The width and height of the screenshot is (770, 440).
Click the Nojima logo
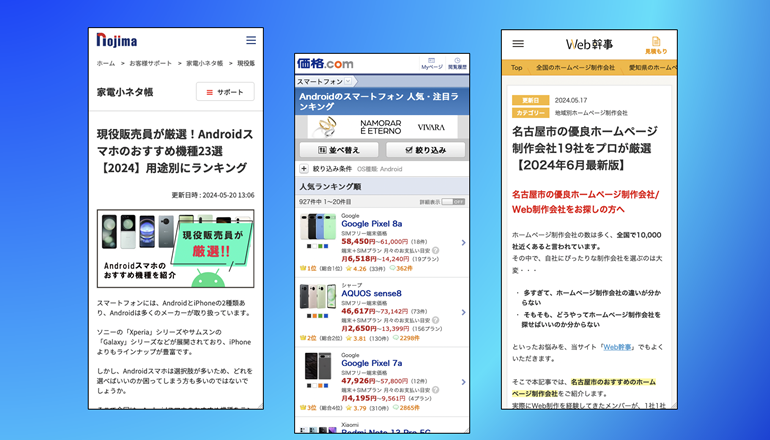pos(117,40)
